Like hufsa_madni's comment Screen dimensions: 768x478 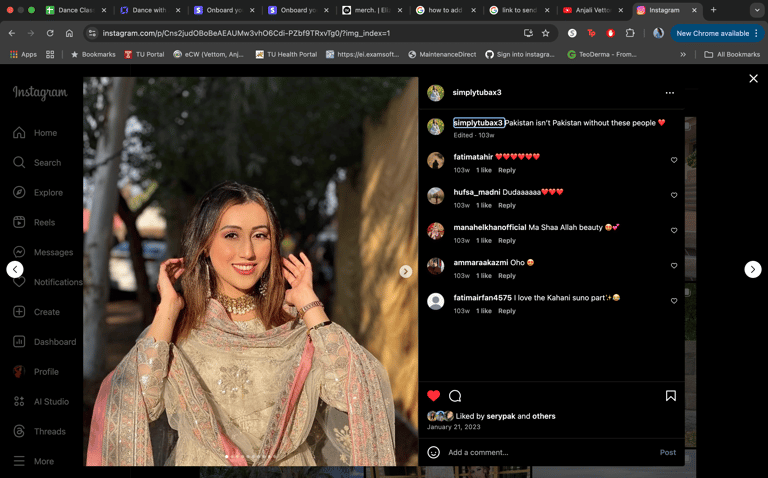pyautogui.click(x=674, y=195)
